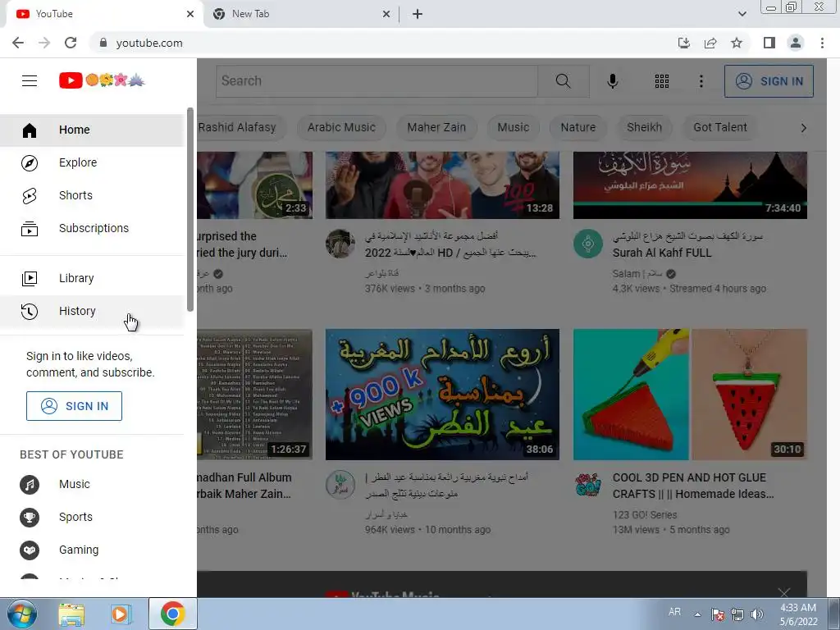Open the 123 GO! Series channel name

[x=645, y=515]
